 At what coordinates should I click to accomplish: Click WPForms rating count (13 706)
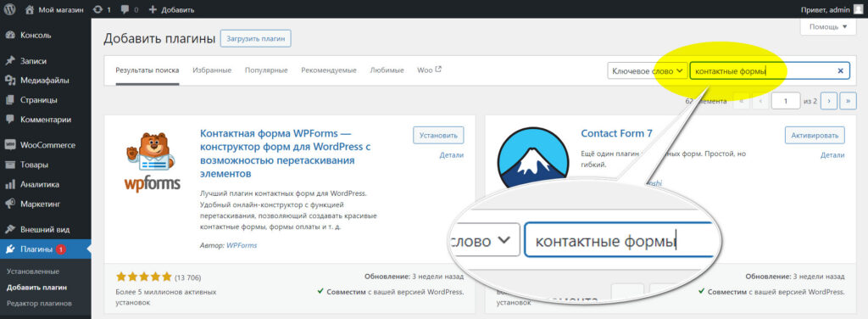point(187,277)
